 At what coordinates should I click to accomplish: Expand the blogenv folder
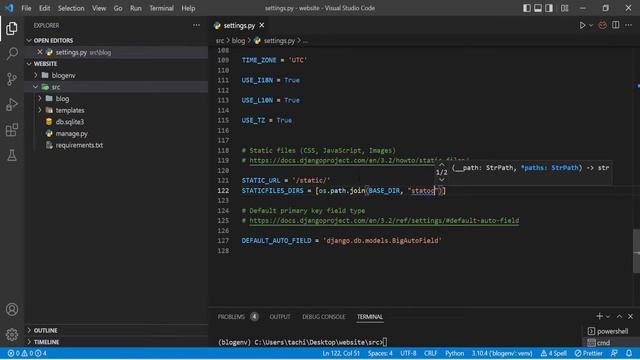click(x=36, y=76)
